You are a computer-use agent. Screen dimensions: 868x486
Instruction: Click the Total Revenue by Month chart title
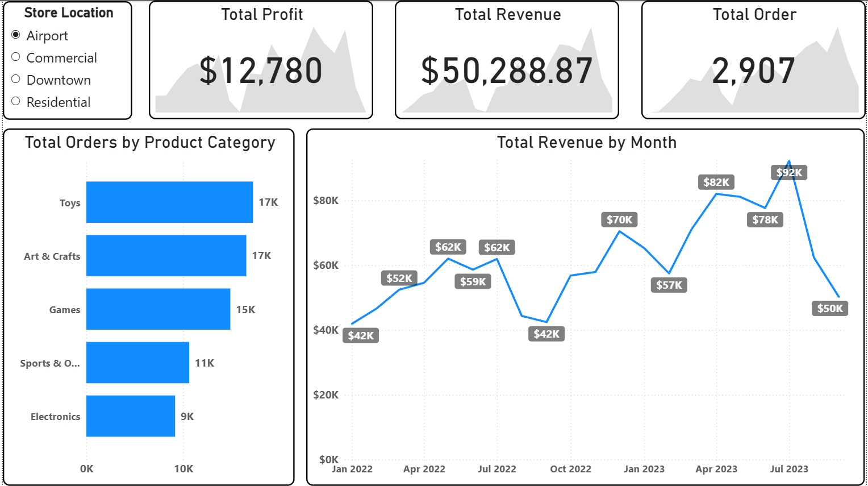tap(586, 142)
